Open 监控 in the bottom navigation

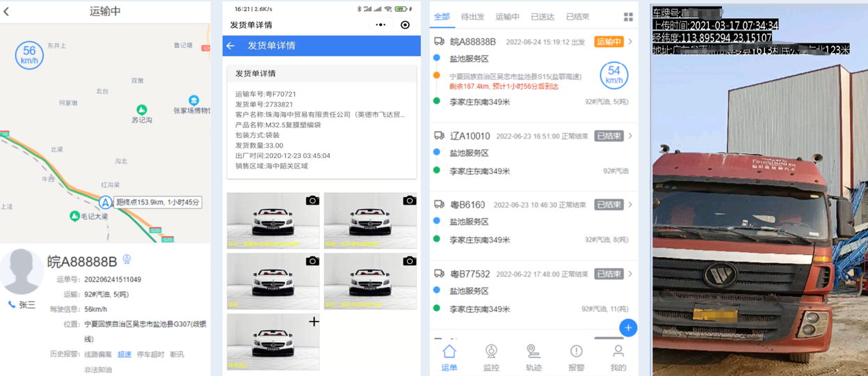coord(491,357)
